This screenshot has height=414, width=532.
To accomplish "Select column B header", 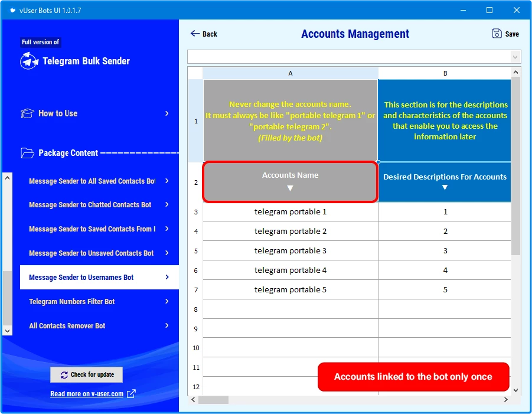I will pyautogui.click(x=445, y=73).
